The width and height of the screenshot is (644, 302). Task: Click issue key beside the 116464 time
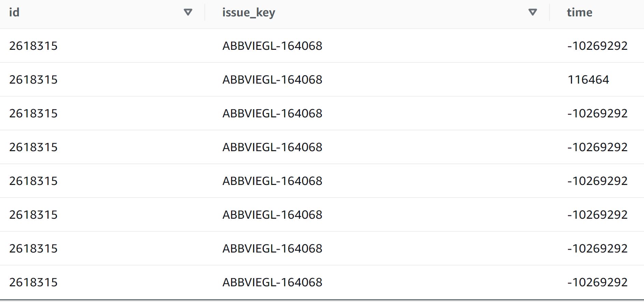pyautogui.click(x=272, y=80)
